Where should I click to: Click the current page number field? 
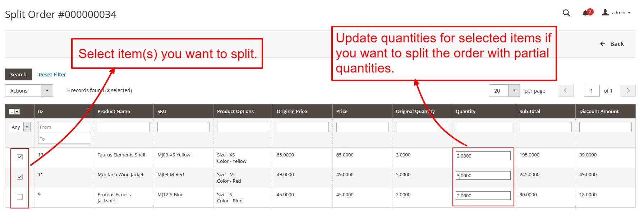pyautogui.click(x=592, y=90)
